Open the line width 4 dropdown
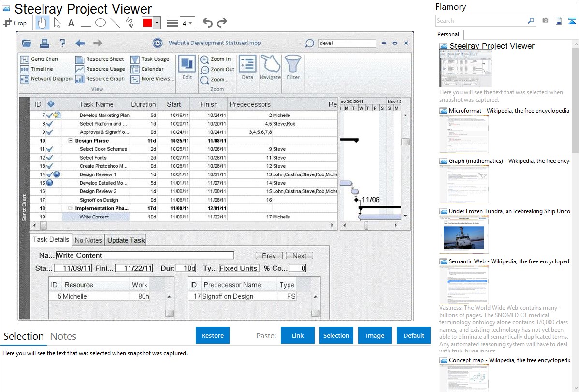This screenshot has width=579, height=392. click(187, 23)
